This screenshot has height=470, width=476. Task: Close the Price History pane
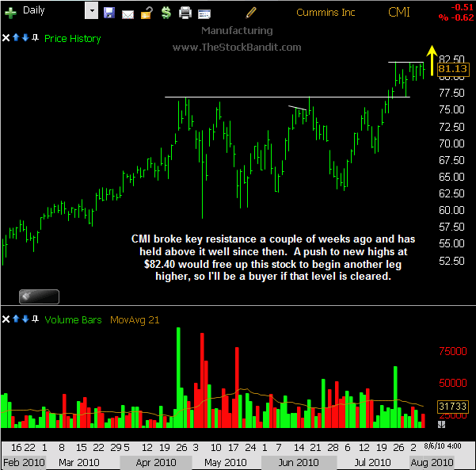pos(7,38)
